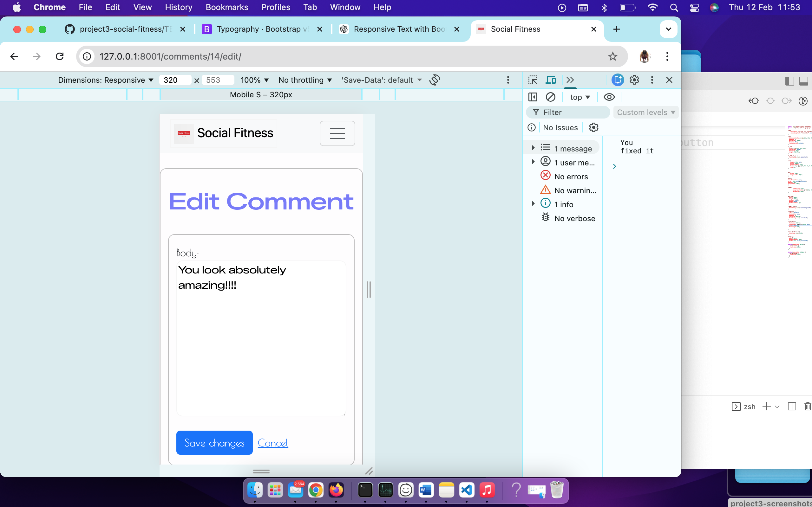Viewport: 812px width, 507px height.
Task: Rotate the viewport orientation in device toolbar
Action: click(435, 80)
